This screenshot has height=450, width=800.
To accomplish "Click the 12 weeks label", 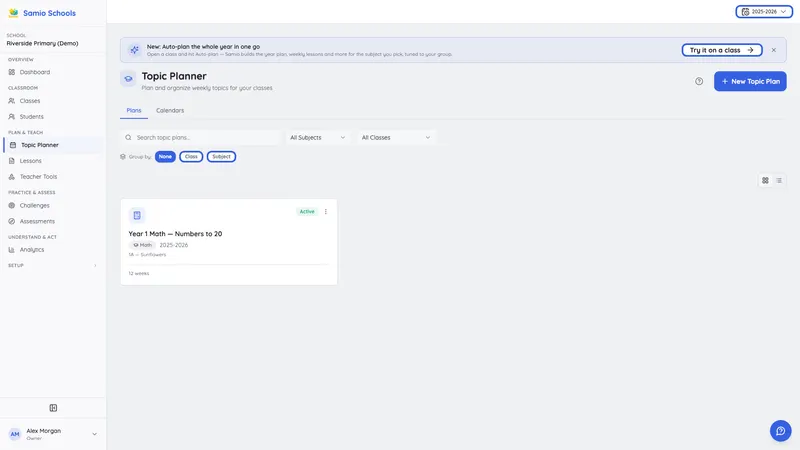I will [139, 273].
